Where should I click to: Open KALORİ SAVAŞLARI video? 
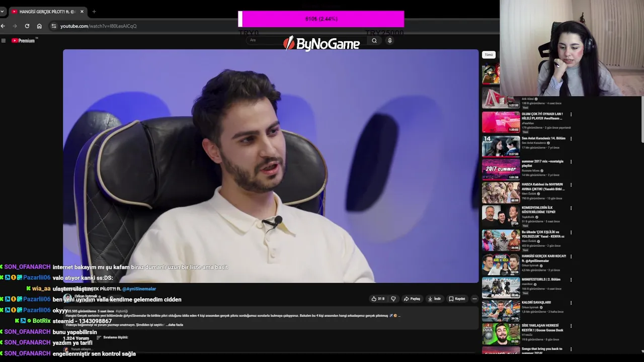[536, 303]
